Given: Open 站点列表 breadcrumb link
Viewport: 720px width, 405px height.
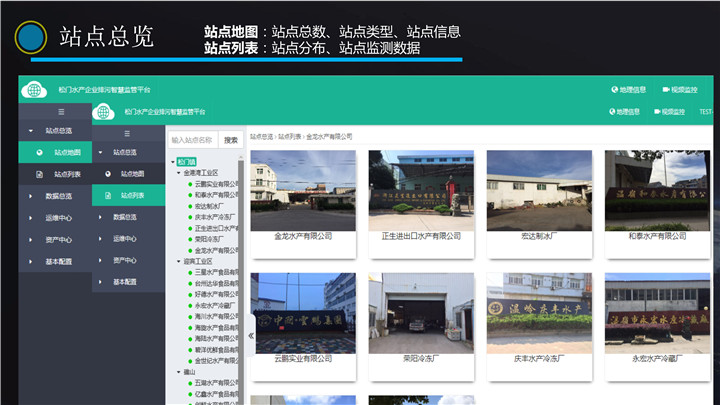Looking at the screenshot, I should (289, 137).
